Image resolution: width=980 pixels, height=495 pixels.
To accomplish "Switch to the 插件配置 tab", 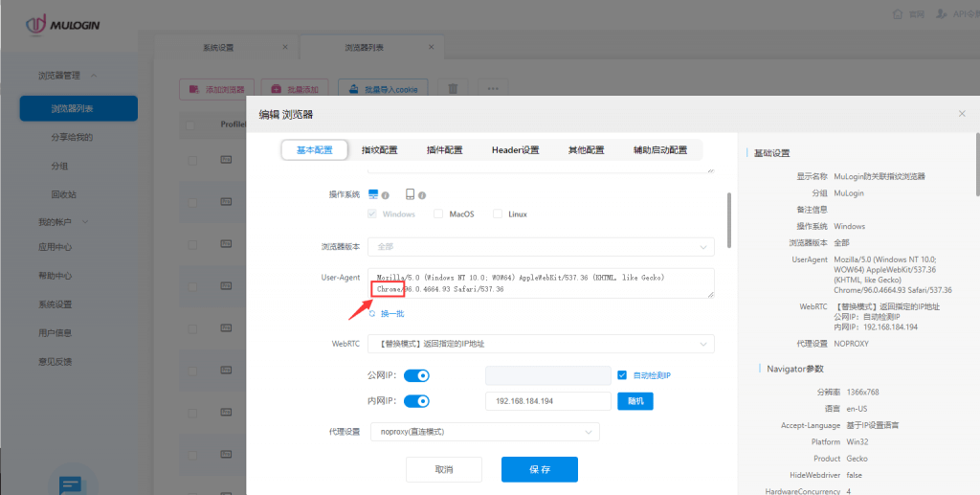I will tap(444, 150).
